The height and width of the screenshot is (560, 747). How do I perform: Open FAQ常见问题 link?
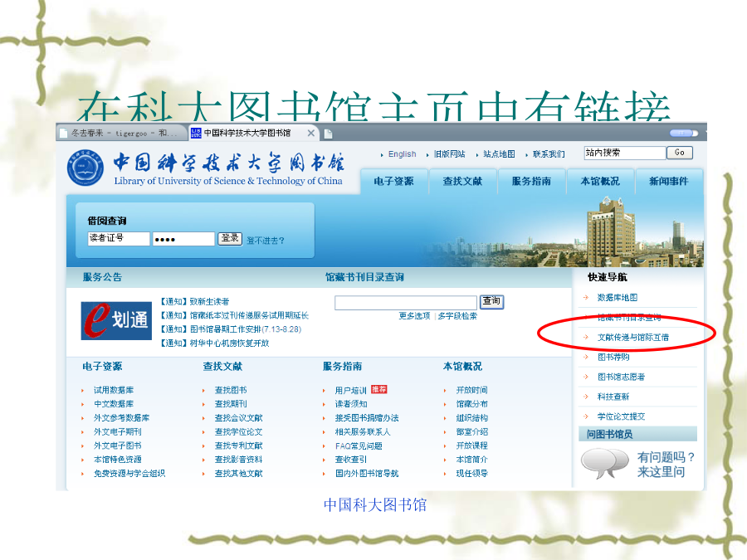click(359, 446)
